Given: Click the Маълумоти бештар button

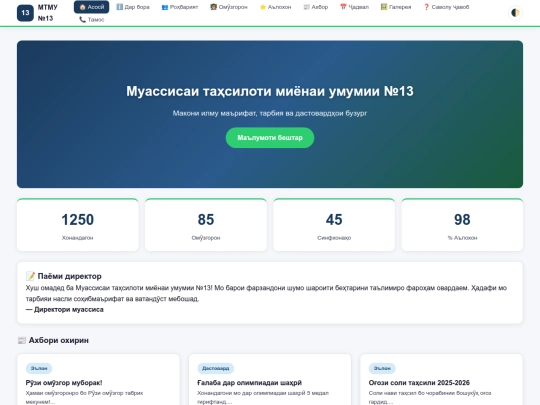Looking at the screenshot, I should click(x=270, y=138).
